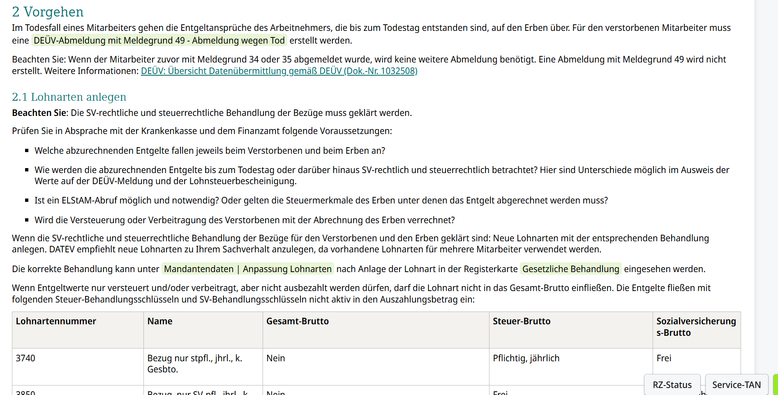
Task: Click the 'Gesamt-Brutto' column header
Action: coord(376,330)
